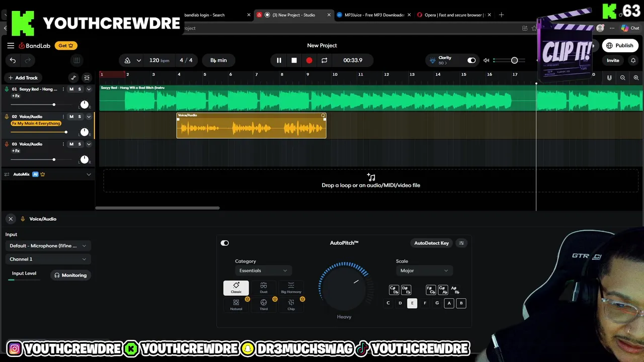Viewport: 644px width, 362px height.
Task: Click the redo arrow
Action: pyautogui.click(x=28, y=60)
